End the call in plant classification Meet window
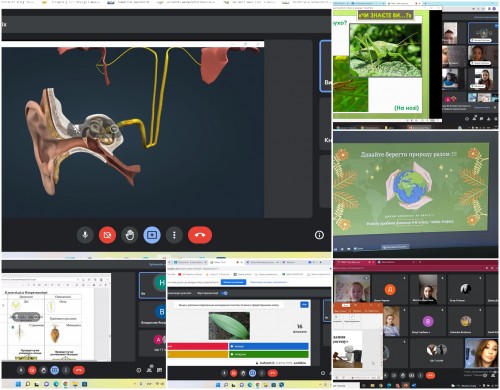This screenshot has width=500, height=390. pos(79,370)
